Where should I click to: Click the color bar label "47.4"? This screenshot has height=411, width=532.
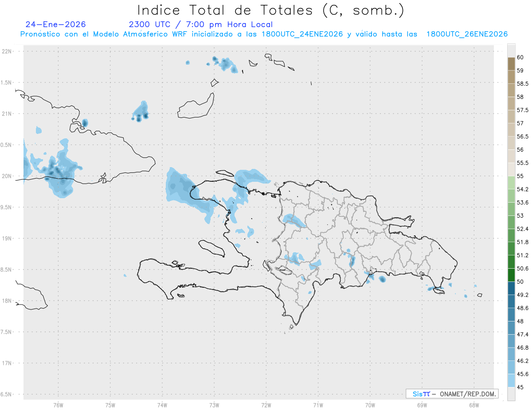[x=523, y=334]
